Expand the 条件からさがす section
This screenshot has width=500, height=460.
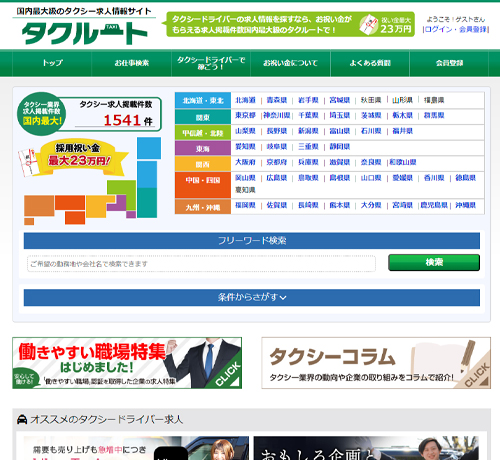pyautogui.click(x=252, y=297)
